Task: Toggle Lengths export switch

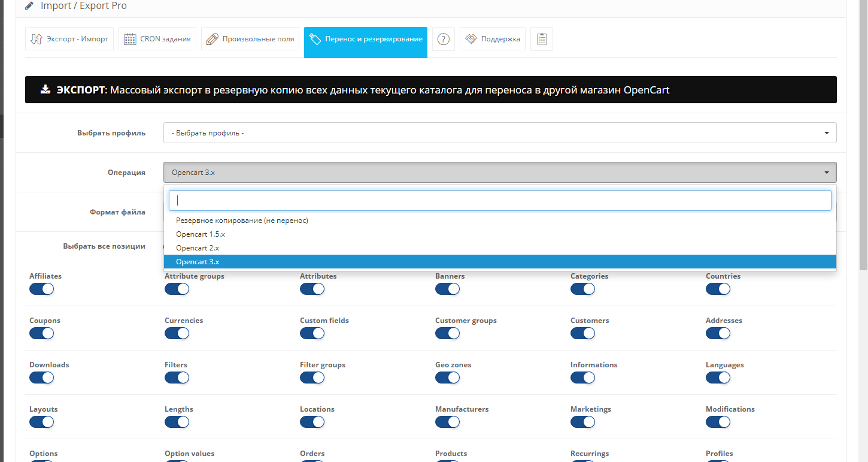Action: (x=177, y=422)
